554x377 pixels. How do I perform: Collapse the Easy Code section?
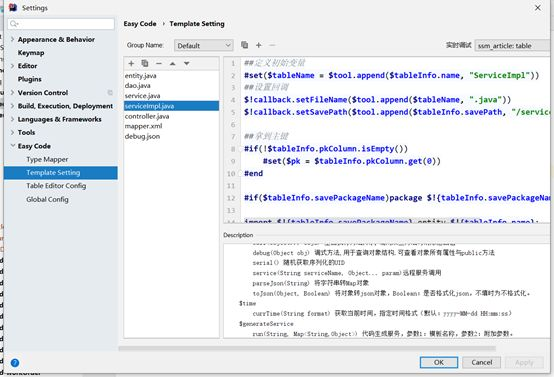point(12,146)
